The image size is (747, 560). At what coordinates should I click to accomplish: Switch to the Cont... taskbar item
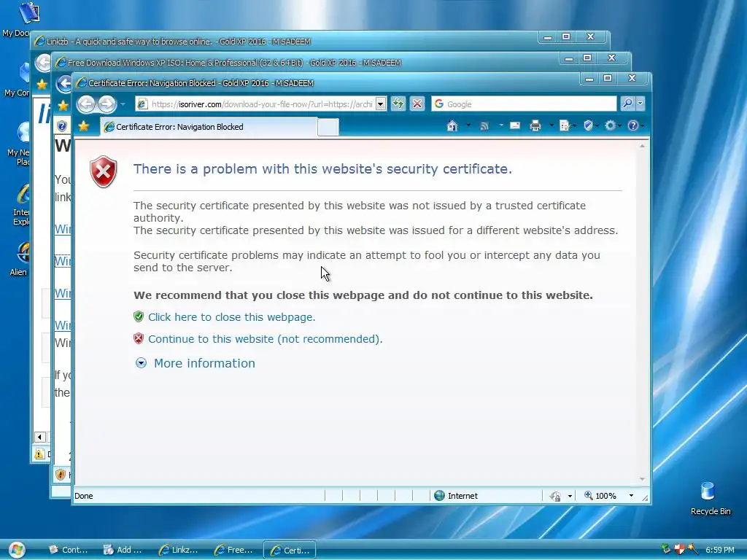click(69, 550)
